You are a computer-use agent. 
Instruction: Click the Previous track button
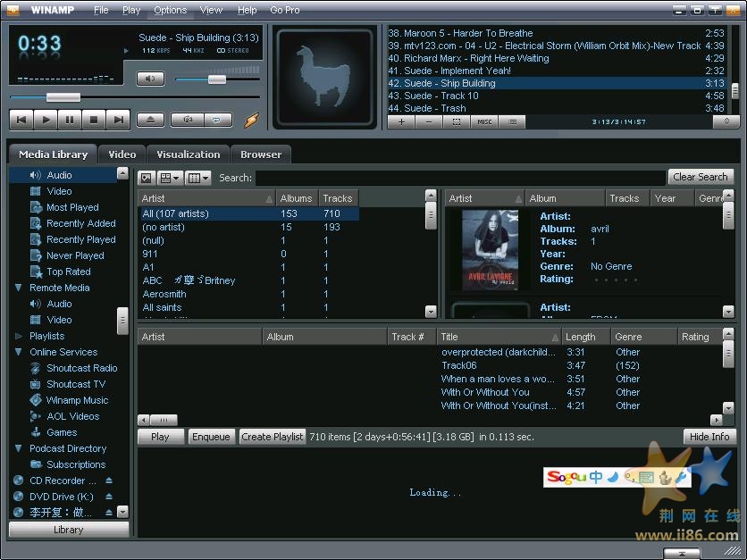(21, 119)
